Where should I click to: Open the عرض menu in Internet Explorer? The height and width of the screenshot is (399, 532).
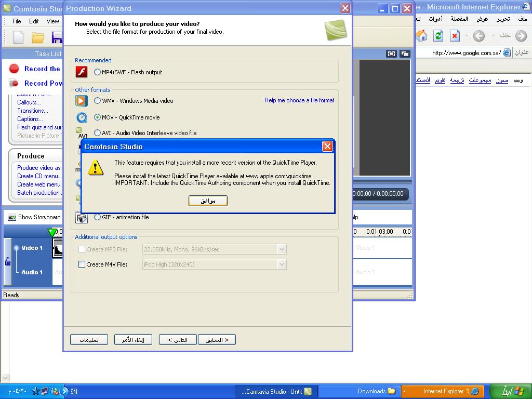(482, 19)
